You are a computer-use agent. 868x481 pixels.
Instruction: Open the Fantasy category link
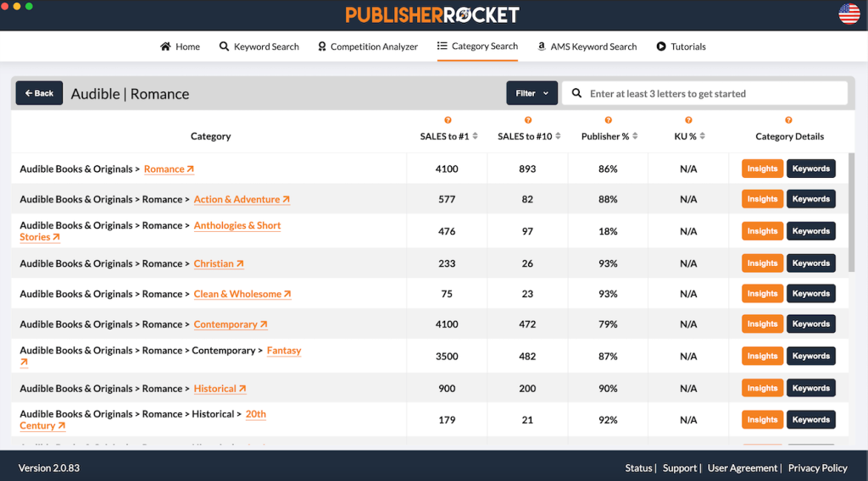click(284, 351)
